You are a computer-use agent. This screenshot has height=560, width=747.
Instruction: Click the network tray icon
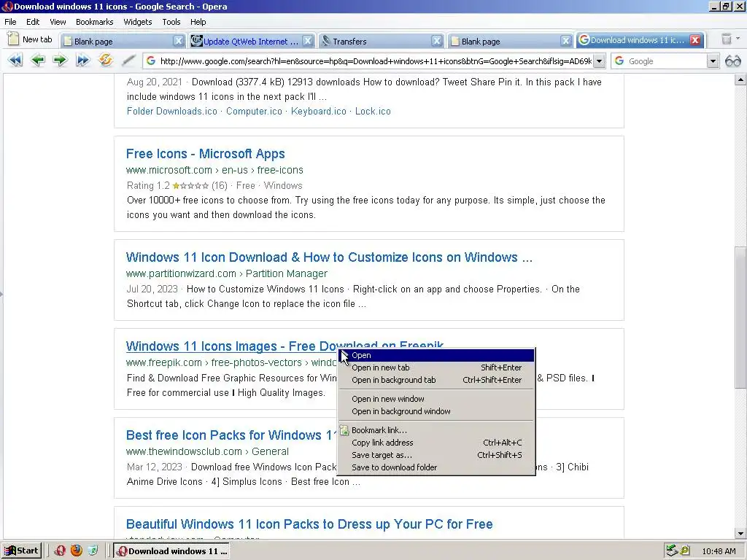(x=672, y=551)
